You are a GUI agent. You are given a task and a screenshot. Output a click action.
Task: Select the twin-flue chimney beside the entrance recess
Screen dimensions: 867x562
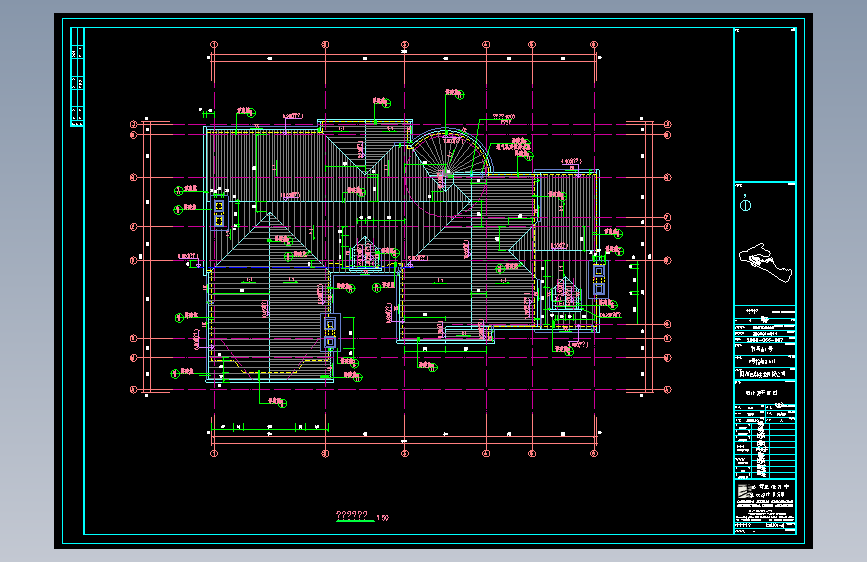click(x=330, y=333)
